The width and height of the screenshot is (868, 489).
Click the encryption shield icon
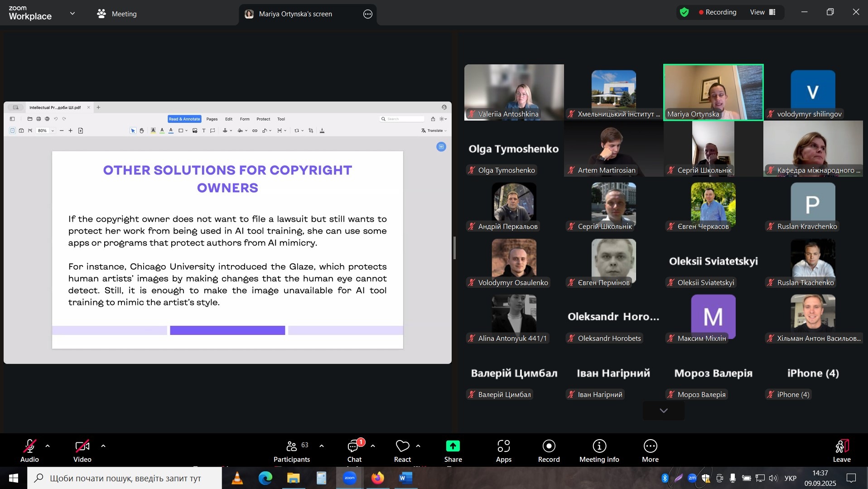tap(684, 12)
